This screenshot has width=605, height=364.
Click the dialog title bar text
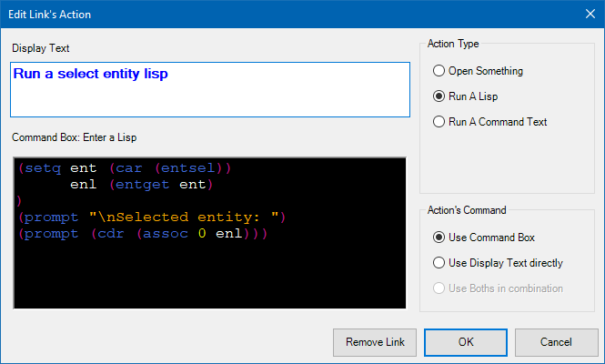(x=51, y=14)
